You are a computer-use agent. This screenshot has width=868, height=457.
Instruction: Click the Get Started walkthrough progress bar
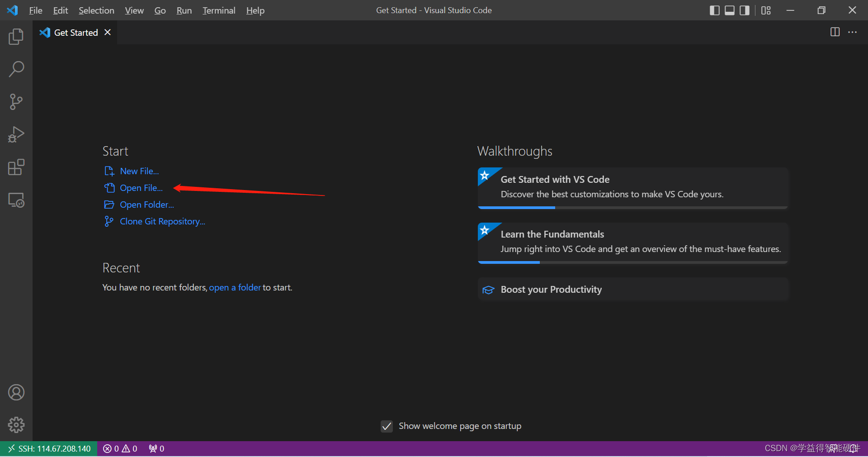coord(633,208)
